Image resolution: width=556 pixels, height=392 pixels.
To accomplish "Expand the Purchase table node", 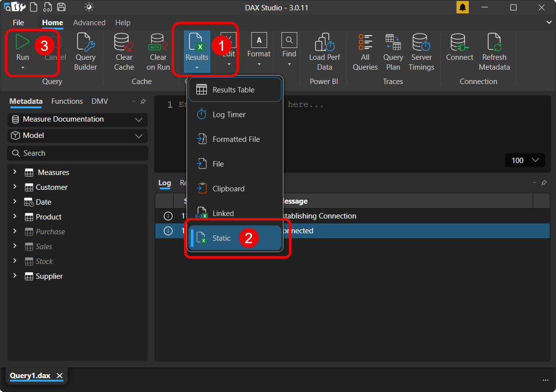I will point(14,231).
